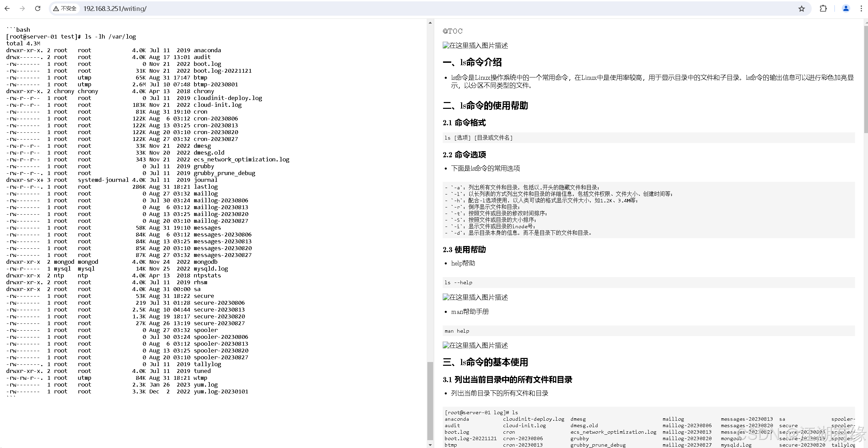
Task: Click the systemd-journal journal row
Action: tap(112, 180)
